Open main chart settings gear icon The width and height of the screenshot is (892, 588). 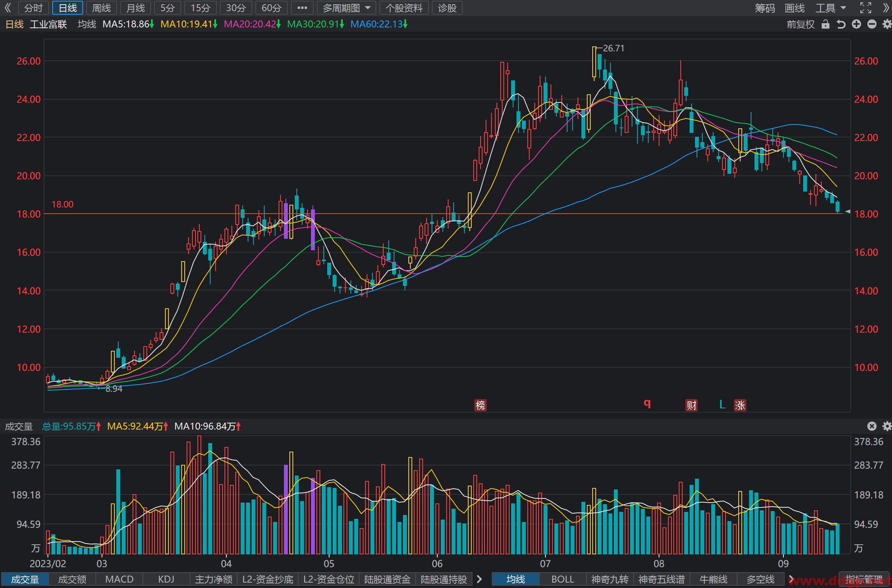coord(887,24)
